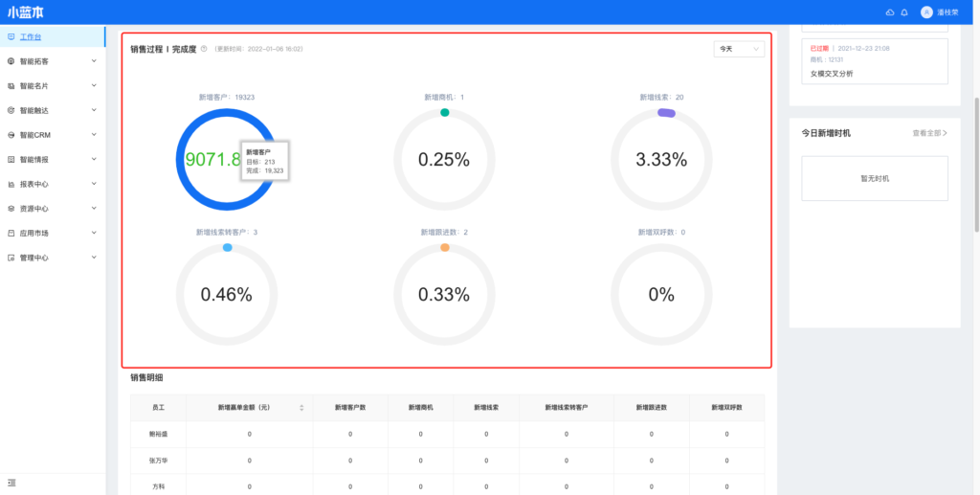Open the 今天 date range dropdown

[x=739, y=49]
